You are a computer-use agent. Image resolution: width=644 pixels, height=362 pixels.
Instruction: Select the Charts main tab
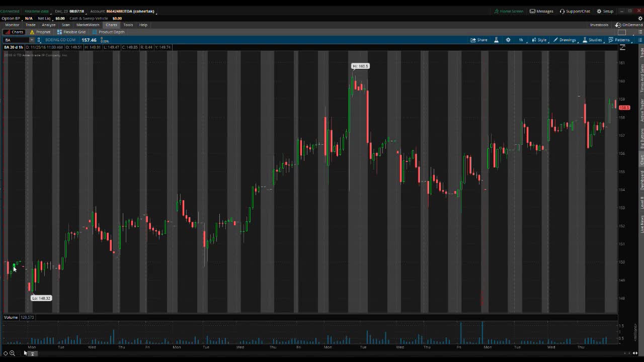tap(111, 25)
